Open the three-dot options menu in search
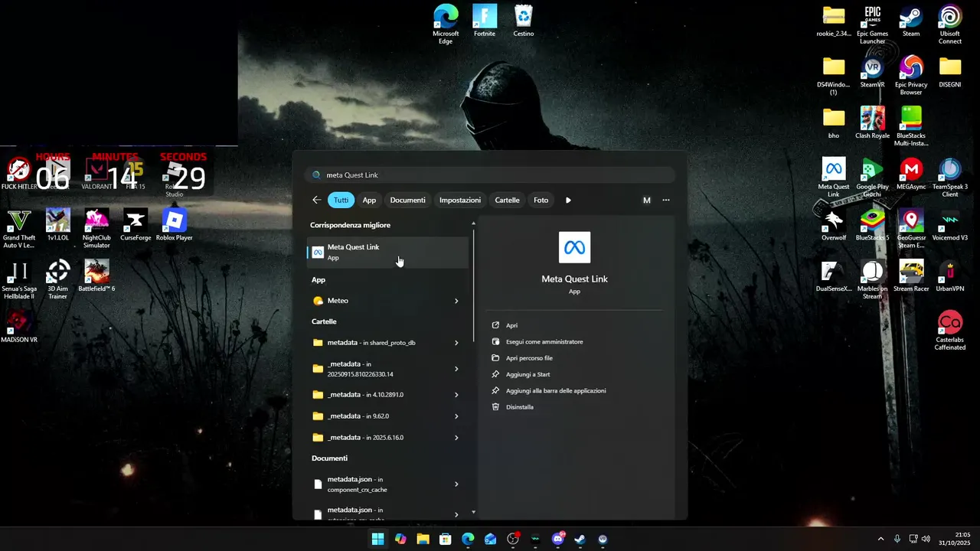The image size is (980, 551). [666, 200]
